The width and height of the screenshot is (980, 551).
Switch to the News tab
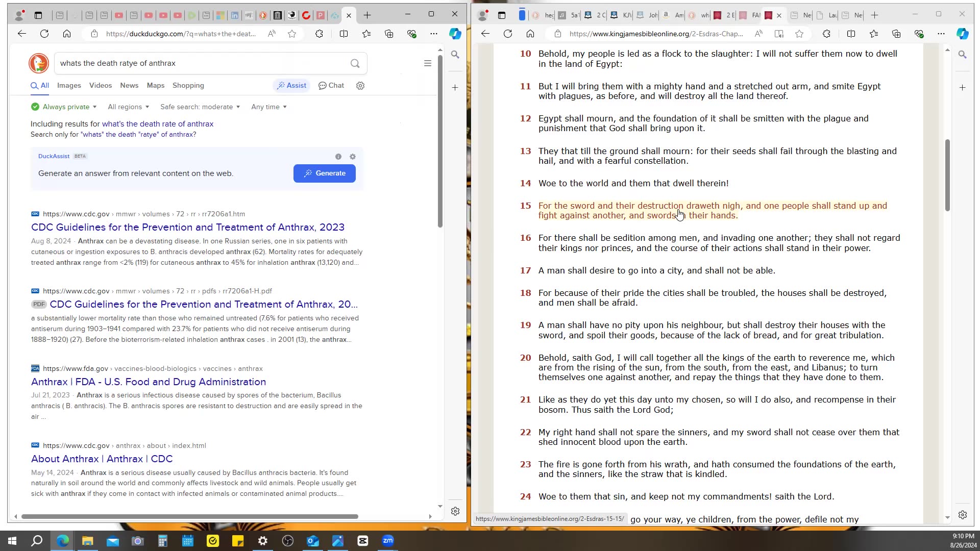pos(129,86)
